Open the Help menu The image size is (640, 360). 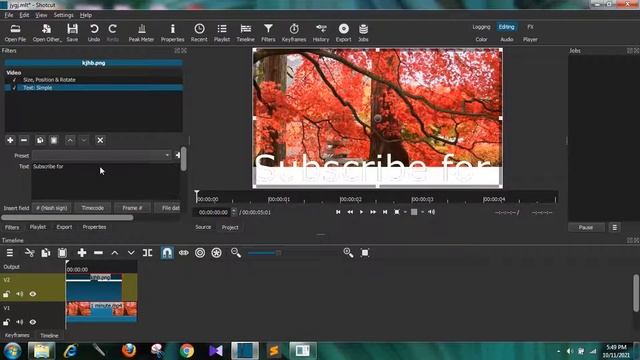click(x=86, y=15)
